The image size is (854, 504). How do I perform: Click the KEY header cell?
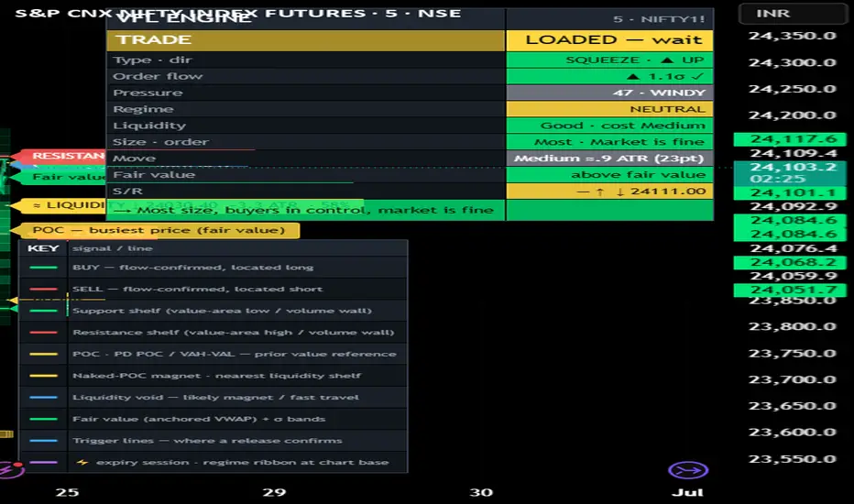point(43,248)
